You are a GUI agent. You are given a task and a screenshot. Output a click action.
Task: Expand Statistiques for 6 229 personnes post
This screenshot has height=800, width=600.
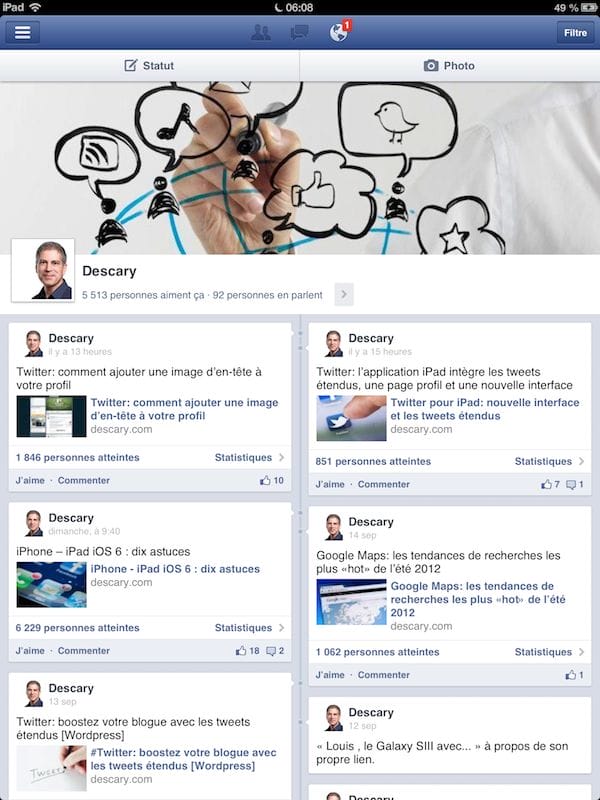click(x=249, y=628)
